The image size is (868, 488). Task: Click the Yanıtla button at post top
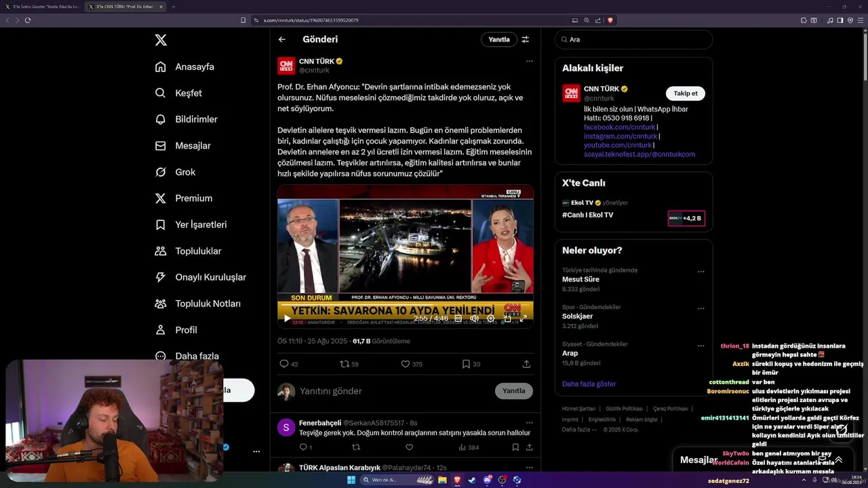[499, 39]
